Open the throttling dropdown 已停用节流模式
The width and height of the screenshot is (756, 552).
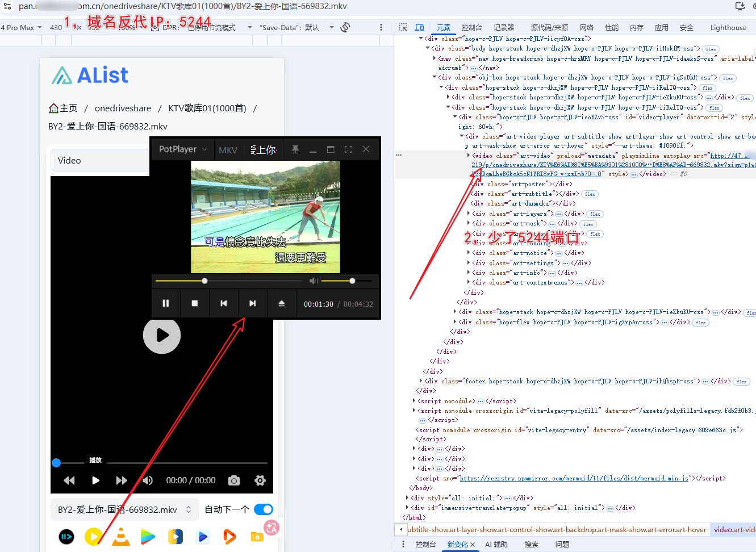click(220, 27)
